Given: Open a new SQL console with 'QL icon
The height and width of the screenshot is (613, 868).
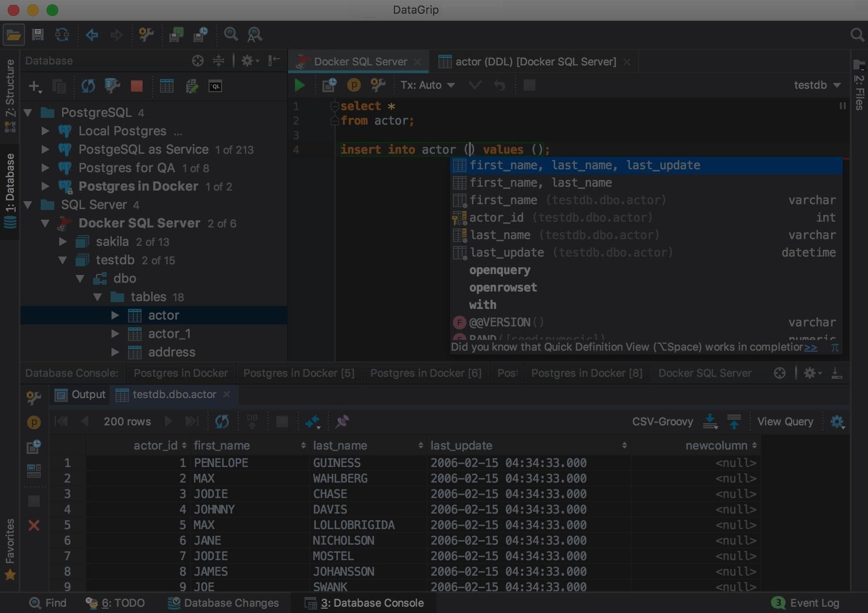Looking at the screenshot, I should (215, 86).
